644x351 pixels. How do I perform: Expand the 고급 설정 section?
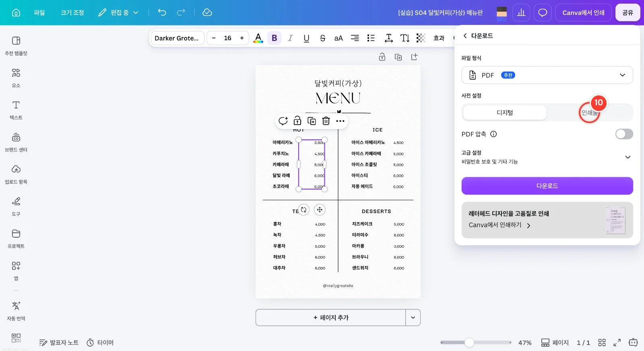point(547,157)
